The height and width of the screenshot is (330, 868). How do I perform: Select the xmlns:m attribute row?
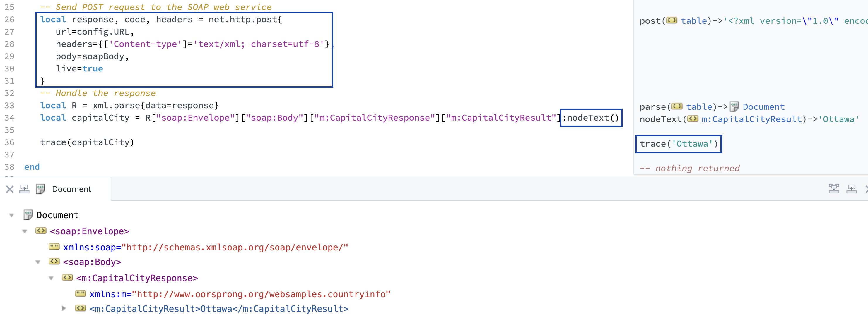click(x=240, y=294)
